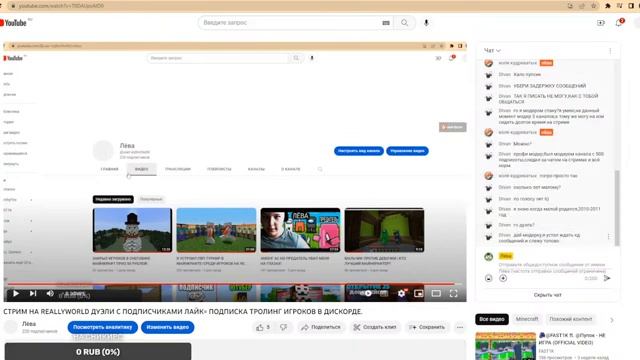The width and height of the screenshot is (640, 360).
Task: Play the video
Action: tap(16, 293)
